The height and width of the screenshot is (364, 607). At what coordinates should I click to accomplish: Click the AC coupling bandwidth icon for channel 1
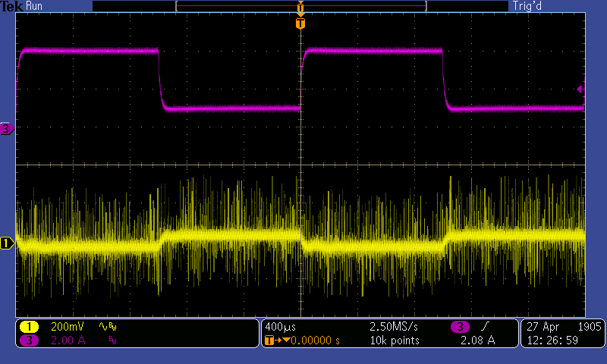[108, 327]
